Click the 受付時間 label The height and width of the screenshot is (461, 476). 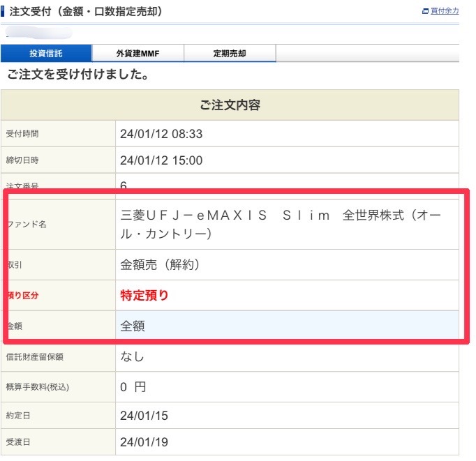click(x=22, y=133)
